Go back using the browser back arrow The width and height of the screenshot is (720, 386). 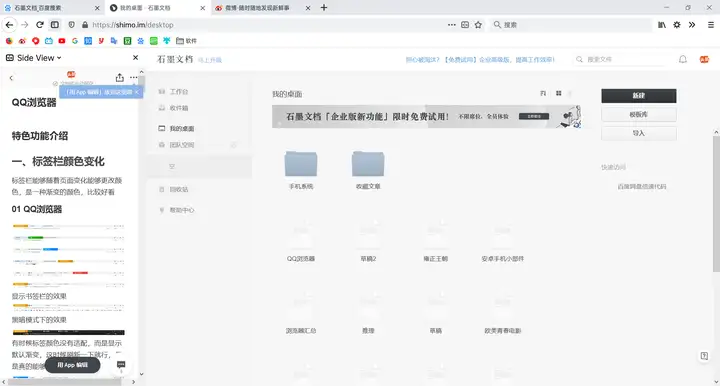(9, 25)
